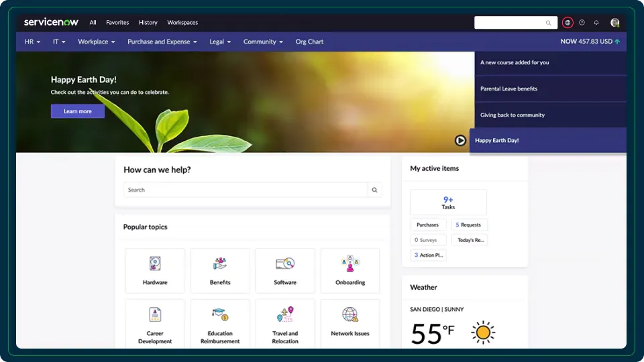644x362 pixels.
Task: Expand the IT dropdown menu
Action: 59,42
